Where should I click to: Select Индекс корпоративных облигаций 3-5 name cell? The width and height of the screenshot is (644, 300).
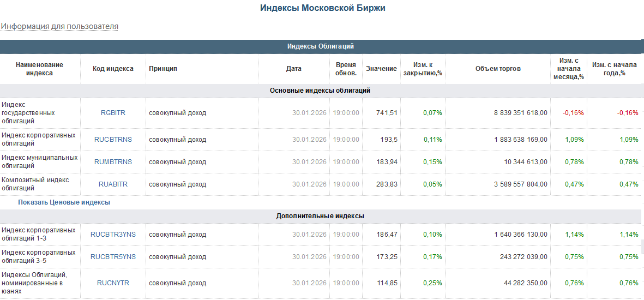[x=39, y=256]
